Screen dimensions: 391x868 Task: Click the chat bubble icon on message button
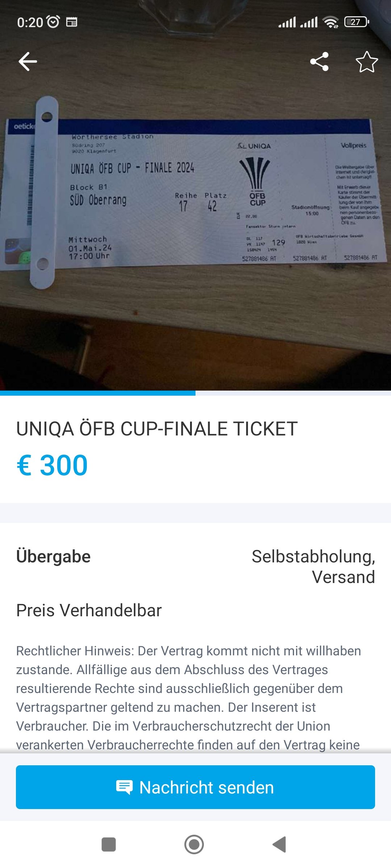(x=124, y=787)
